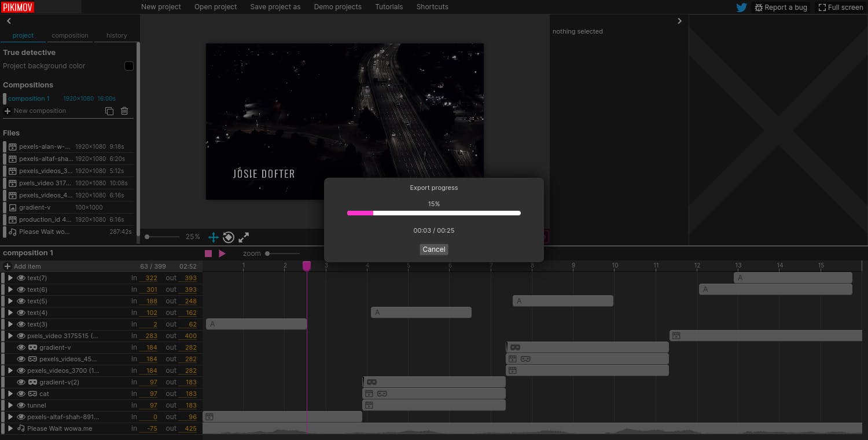Click the Report a bug link
This screenshot has height=440, width=868.
(x=781, y=8)
